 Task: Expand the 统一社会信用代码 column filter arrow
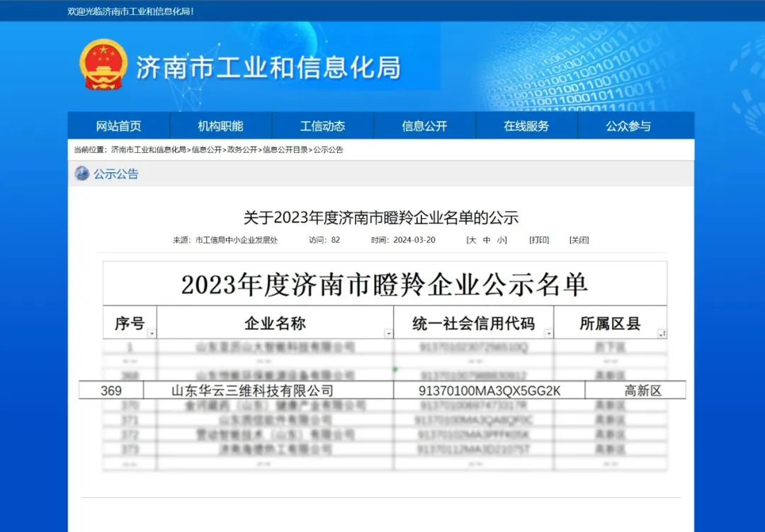click(x=549, y=334)
